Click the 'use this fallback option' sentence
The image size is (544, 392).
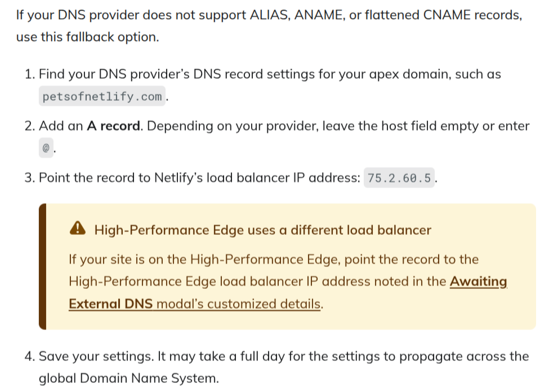[x=87, y=37]
